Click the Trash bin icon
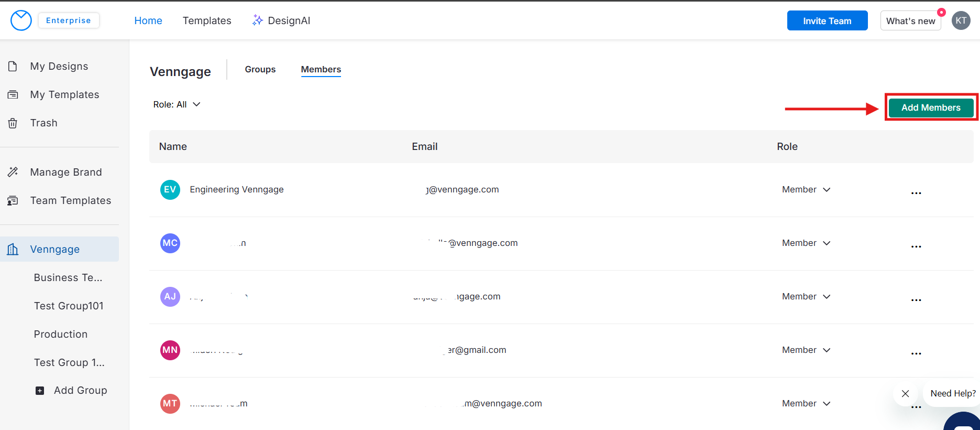980x430 pixels. 13,123
